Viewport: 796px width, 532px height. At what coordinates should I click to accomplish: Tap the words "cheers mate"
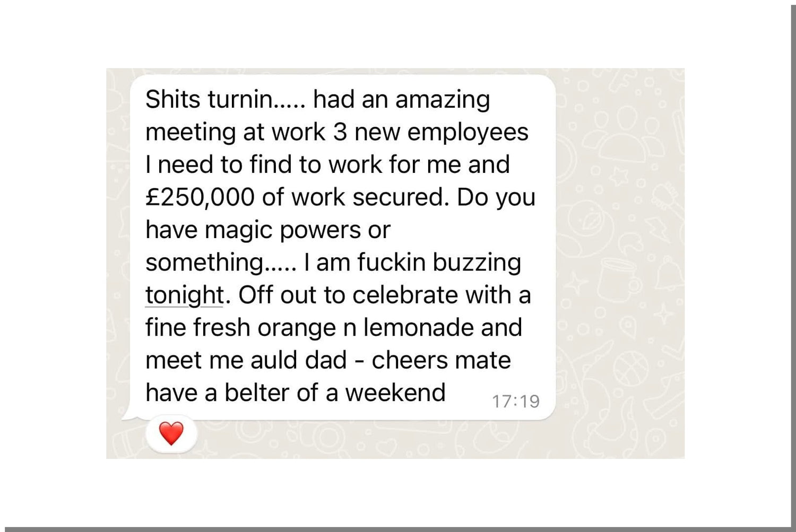point(441,361)
